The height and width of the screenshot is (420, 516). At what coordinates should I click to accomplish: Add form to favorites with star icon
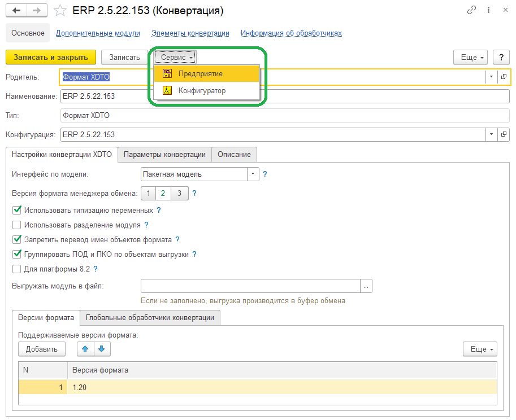tap(60, 11)
